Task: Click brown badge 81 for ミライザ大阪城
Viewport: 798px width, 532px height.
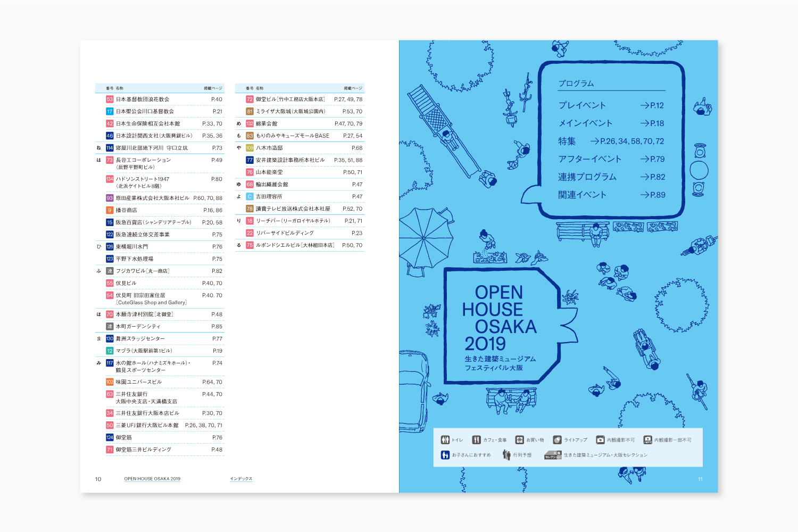Action: coord(250,112)
